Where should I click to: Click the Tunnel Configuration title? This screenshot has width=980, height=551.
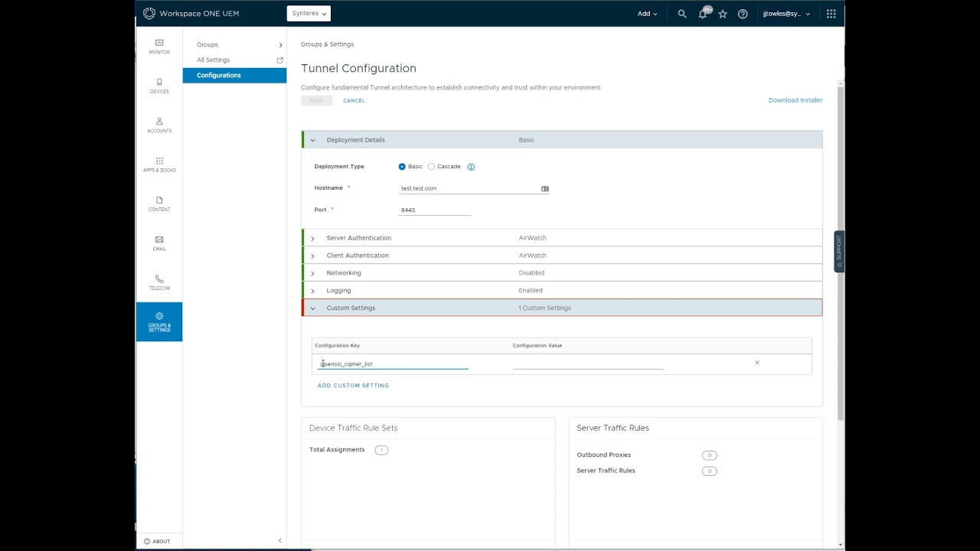[358, 68]
